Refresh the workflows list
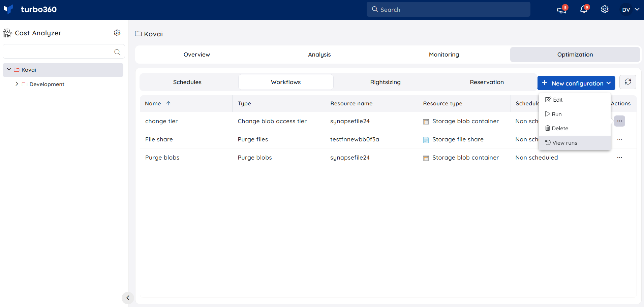Viewport: 644px width, 307px height. [628, 82]
